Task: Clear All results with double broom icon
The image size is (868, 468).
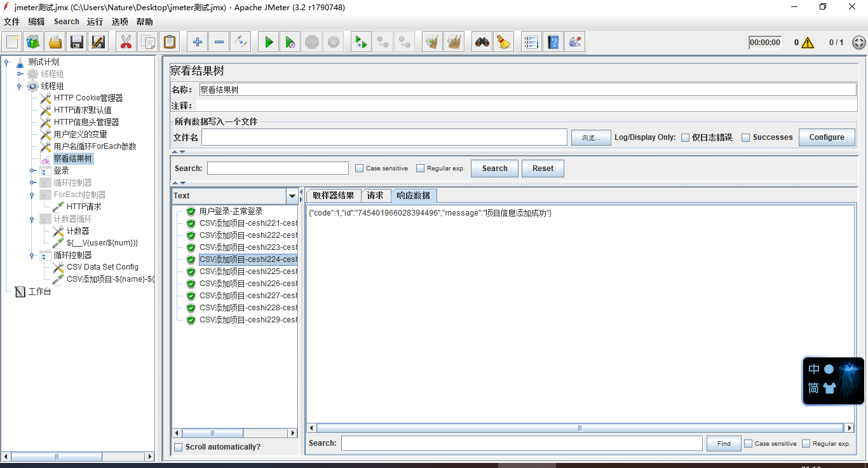Action: point(454,43)
